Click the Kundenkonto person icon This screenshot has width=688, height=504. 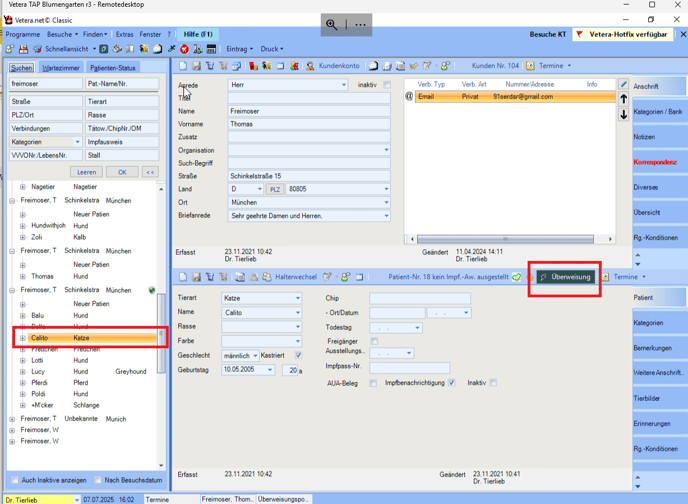[x=310, y=66]
